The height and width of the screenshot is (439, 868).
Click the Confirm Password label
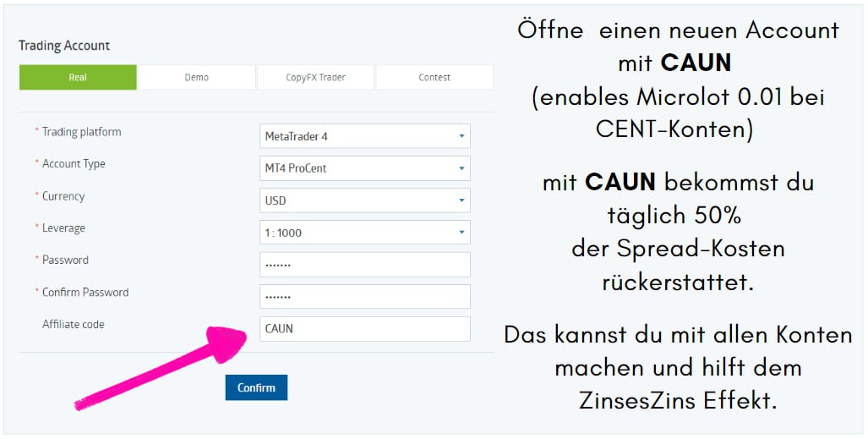click(85, 293)
